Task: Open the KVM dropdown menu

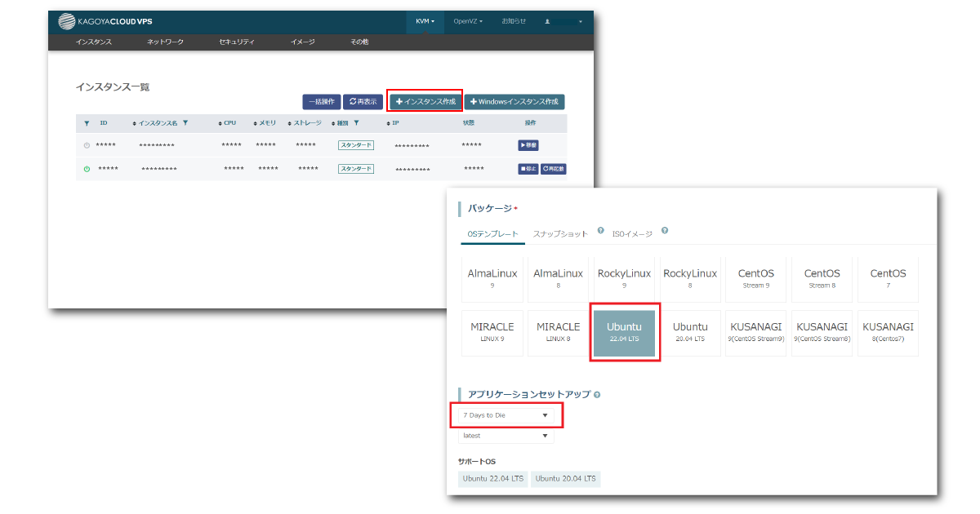Action: point(425,21)
